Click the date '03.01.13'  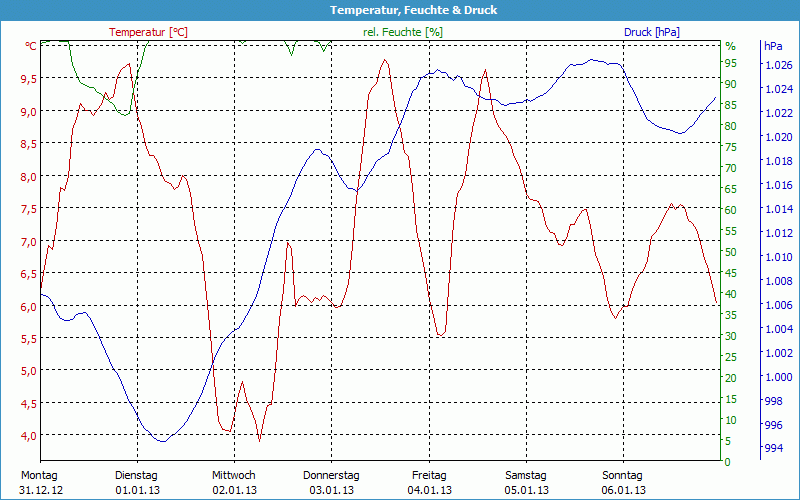332,490
